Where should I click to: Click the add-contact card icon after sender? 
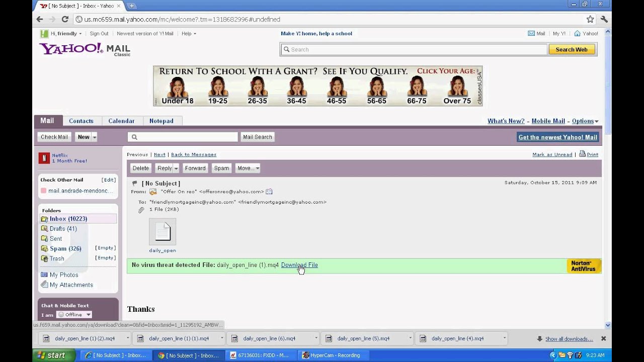[269, 192]
